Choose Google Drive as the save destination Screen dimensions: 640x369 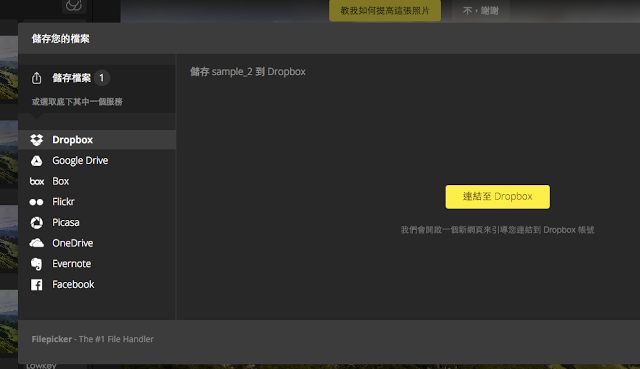[x=97, y=161]
